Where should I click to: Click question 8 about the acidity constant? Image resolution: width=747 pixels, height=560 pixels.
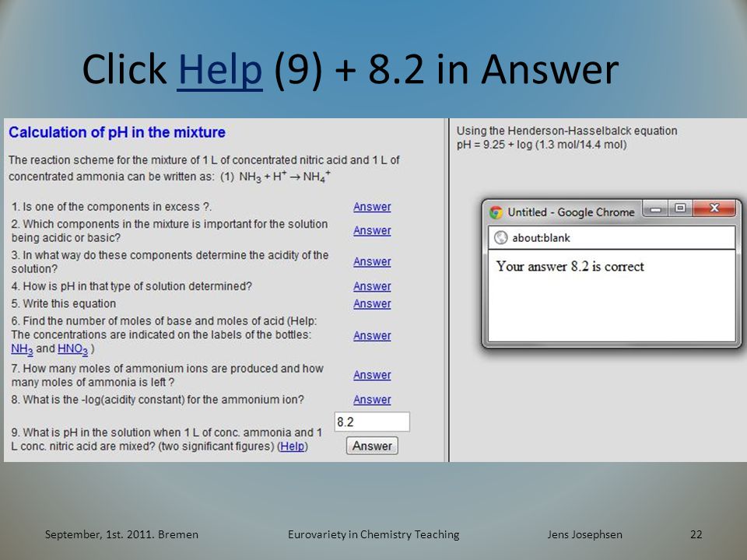point(158,400)
